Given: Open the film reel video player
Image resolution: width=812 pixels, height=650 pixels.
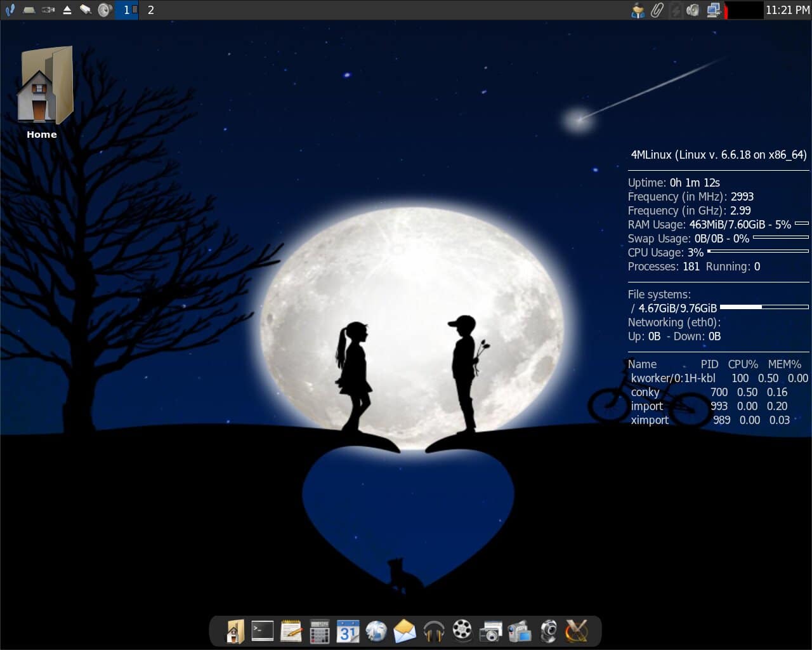Looking at the screenshot, I should (x=462, y=631).
